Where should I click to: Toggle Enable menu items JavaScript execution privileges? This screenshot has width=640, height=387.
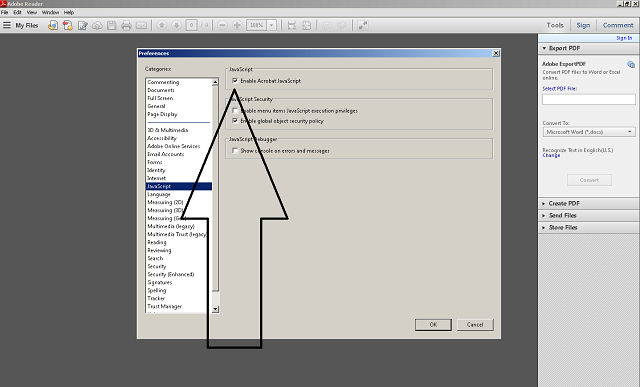pos(235,111)
